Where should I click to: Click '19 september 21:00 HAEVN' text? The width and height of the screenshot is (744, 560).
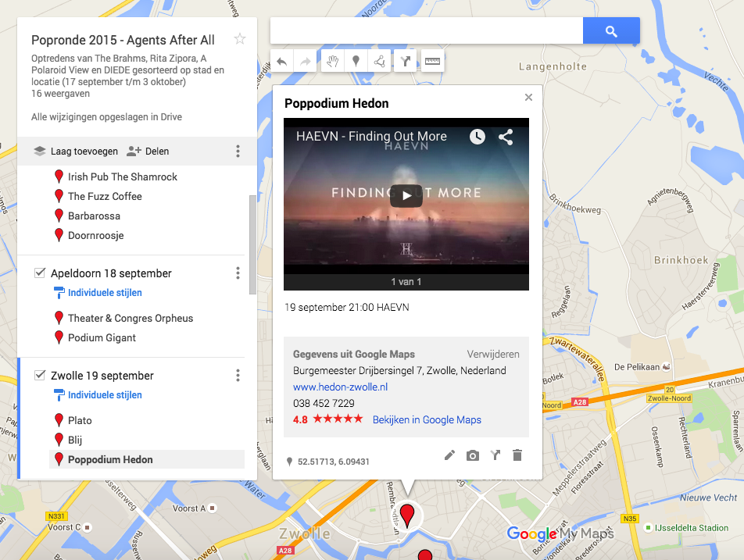tap(347, 307)
